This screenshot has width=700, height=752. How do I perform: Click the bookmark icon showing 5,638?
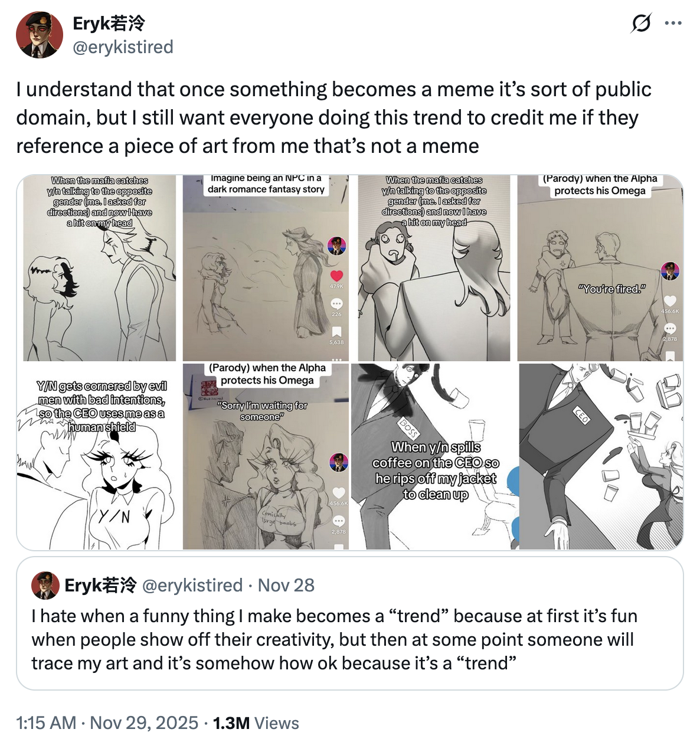tap(336, 332)
